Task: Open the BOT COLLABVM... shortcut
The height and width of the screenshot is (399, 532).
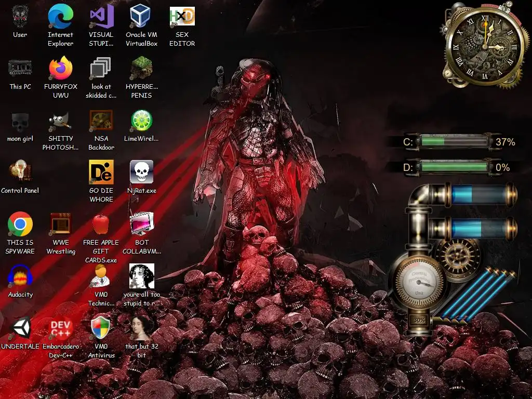Action: [x=141, y=234]
